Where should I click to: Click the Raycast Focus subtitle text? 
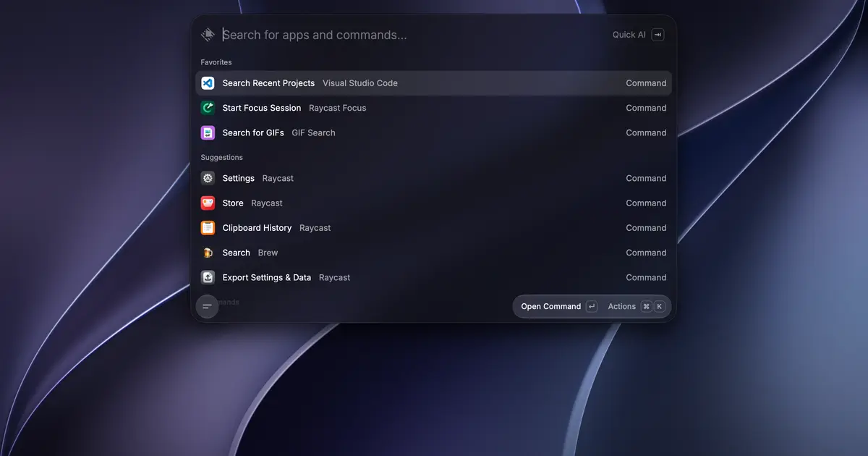(338, 108)
